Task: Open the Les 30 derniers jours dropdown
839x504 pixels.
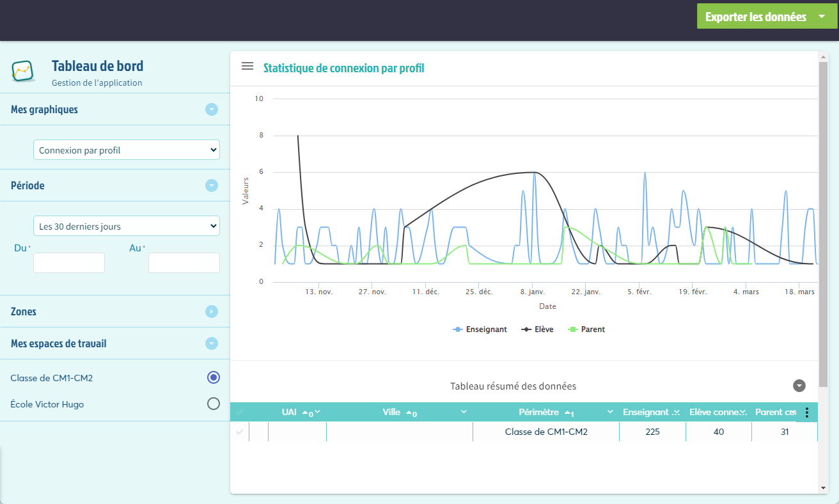Action: pyautogui.click(x=126, y=226)
